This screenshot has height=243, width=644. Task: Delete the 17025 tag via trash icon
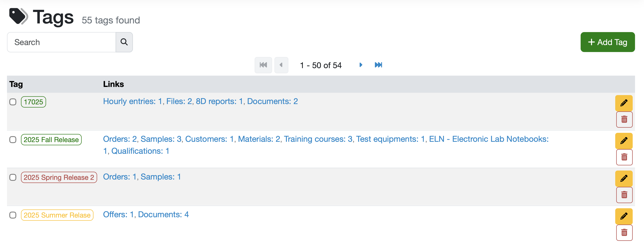click(x=624, y=119)
